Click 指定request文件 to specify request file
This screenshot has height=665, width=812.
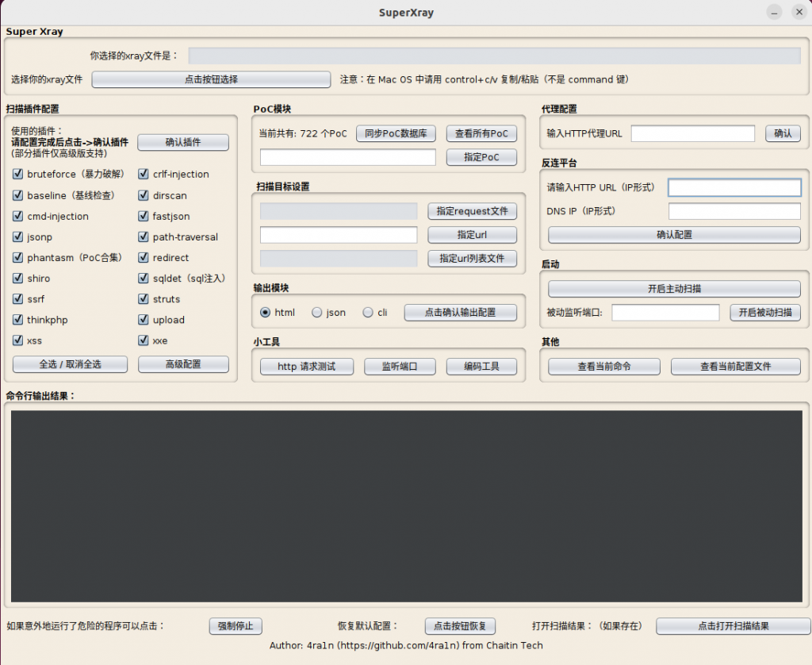click(473, 211)
